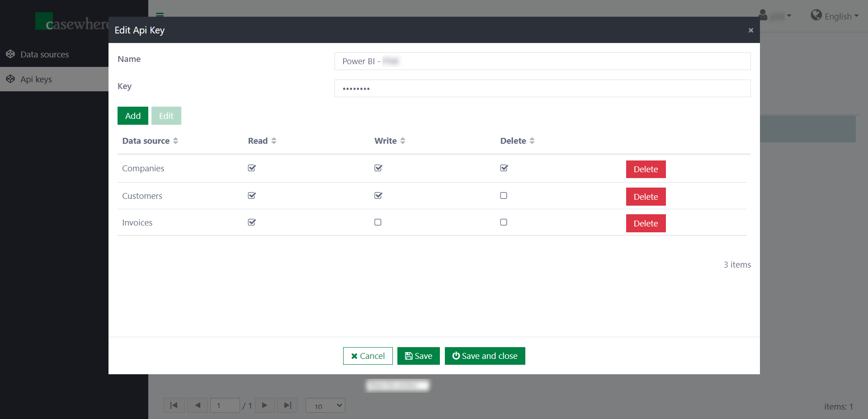Go to previous page in pager
Viewport: 868px width, 419px height.
(x=198, y=405)
